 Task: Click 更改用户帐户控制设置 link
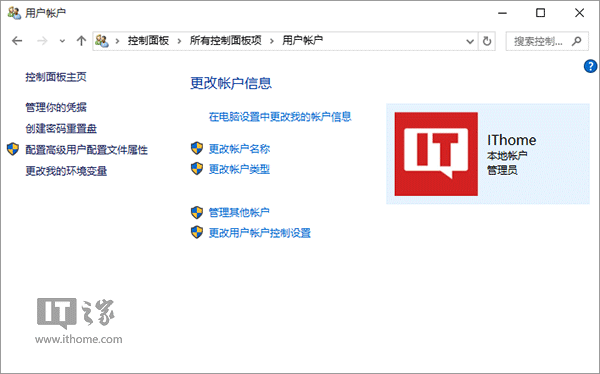click(x=260, y=233)
